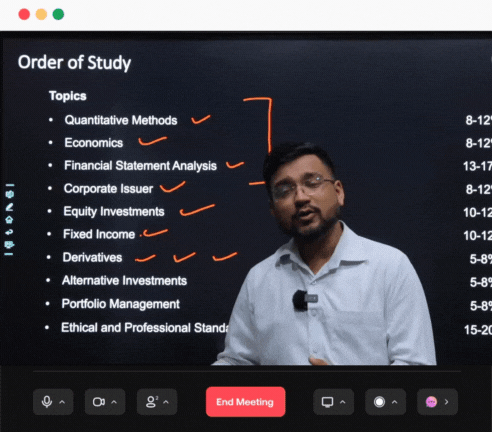The height and width of the screenshot is (432, 492).
Task: Click the share screen monitor icon
Action: click(x=327, y=402)
